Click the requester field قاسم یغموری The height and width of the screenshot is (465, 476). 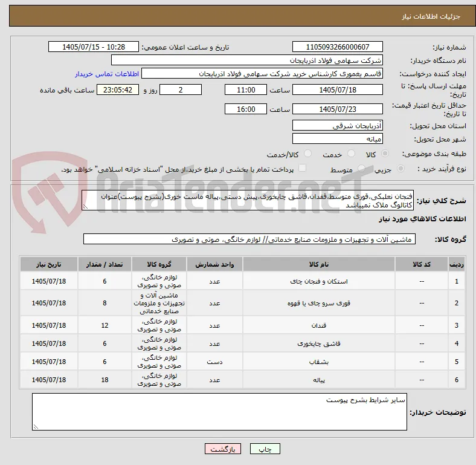262,74
